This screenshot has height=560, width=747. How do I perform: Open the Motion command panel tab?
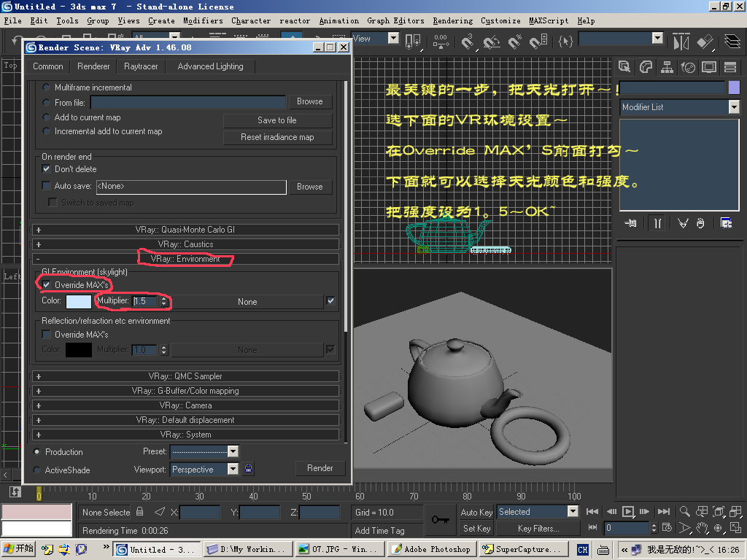click(688, 67)
